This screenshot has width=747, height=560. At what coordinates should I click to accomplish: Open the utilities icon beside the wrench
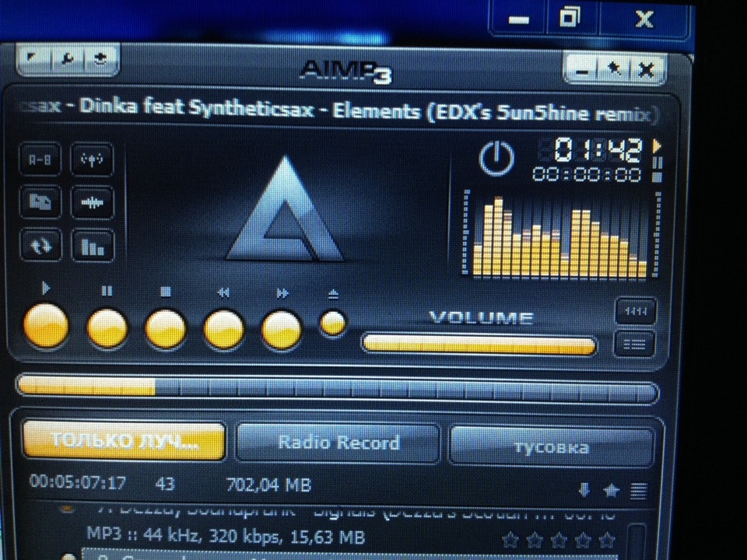(x=99, y=59)
